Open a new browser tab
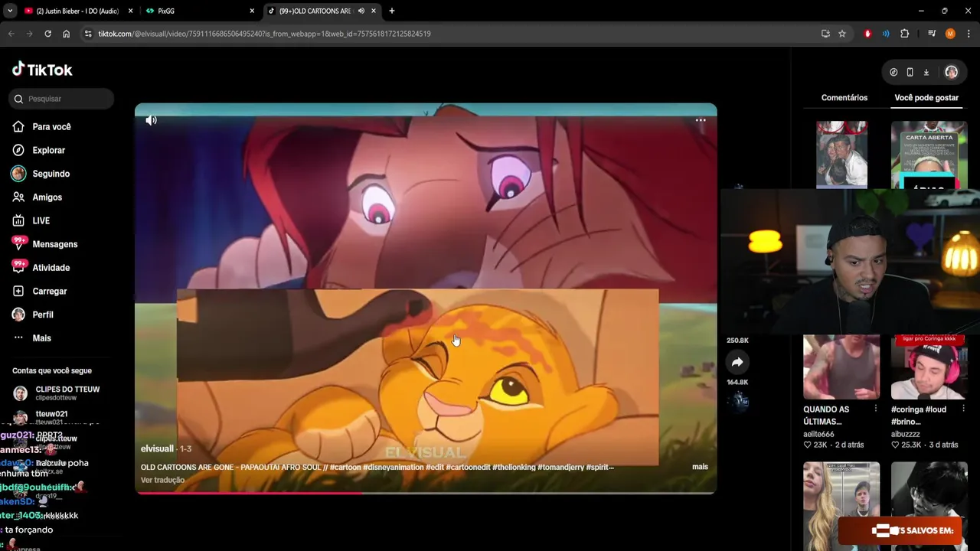980x551 pixels. [391, 11]
